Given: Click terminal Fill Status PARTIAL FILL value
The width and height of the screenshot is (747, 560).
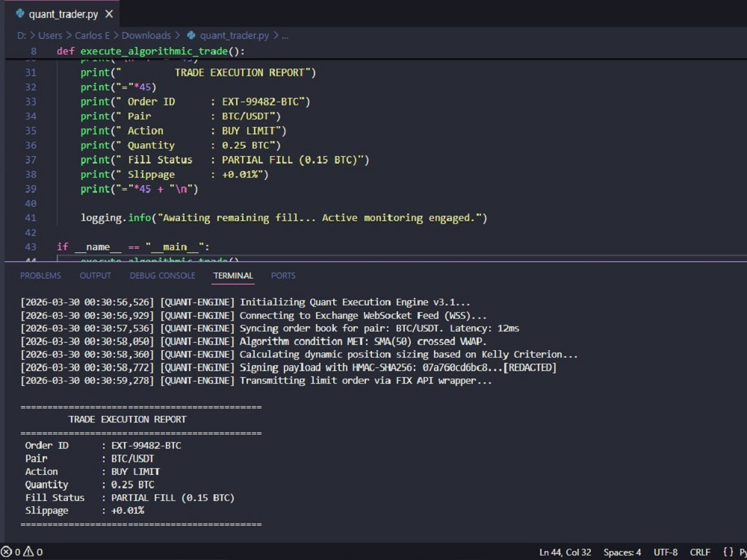Looking at the screenshot, I should 173,497.
